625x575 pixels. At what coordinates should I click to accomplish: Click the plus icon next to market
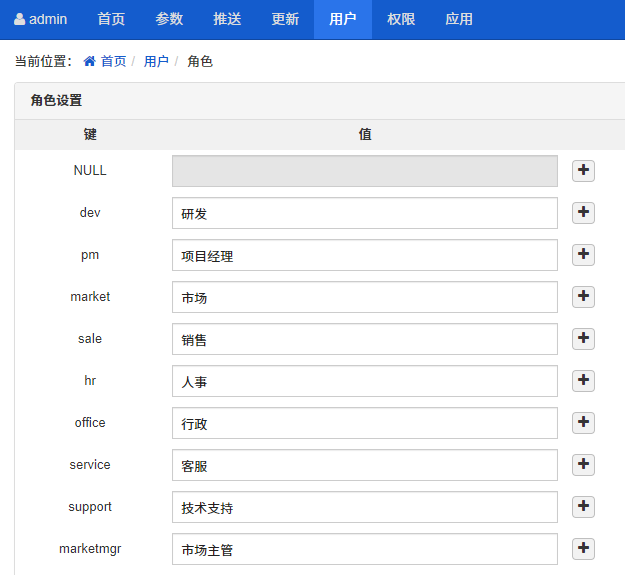click(x=583, y=297)
